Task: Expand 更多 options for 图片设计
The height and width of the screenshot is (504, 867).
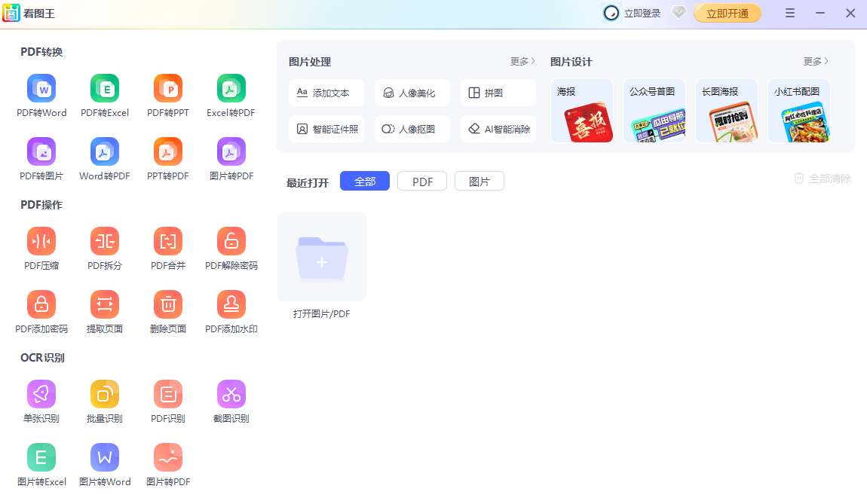Action: (815, 62)
